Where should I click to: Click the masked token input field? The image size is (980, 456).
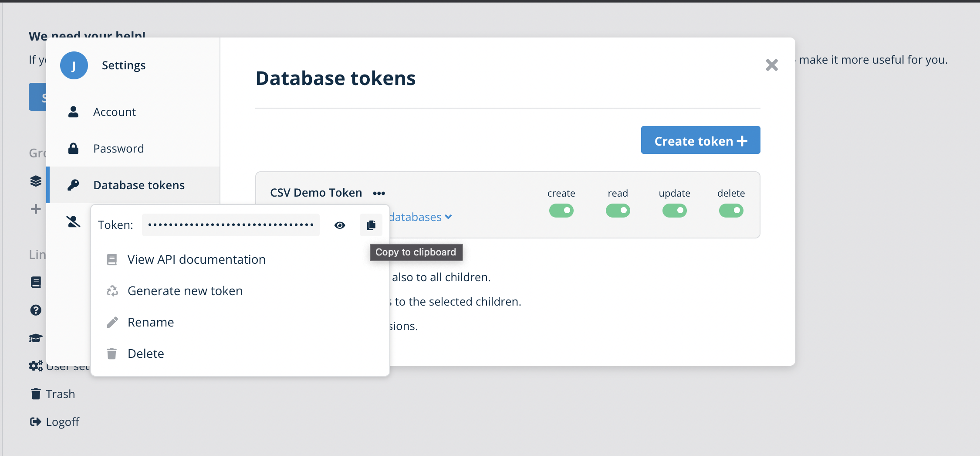(231, 225)
